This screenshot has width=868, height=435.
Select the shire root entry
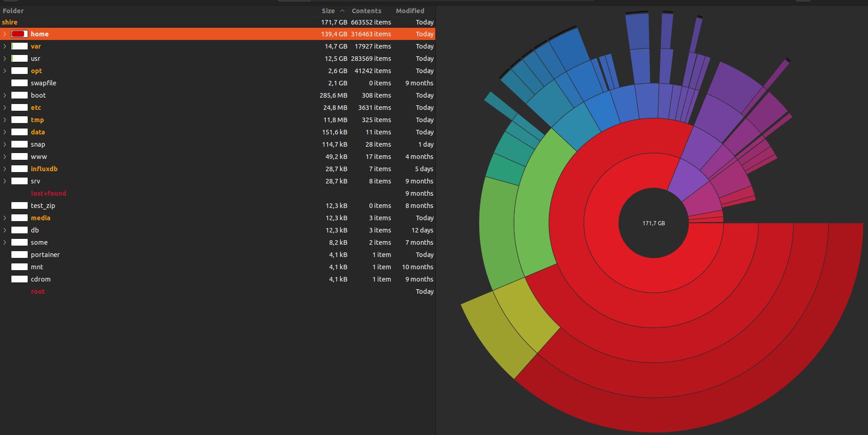[x=10, y=22]
